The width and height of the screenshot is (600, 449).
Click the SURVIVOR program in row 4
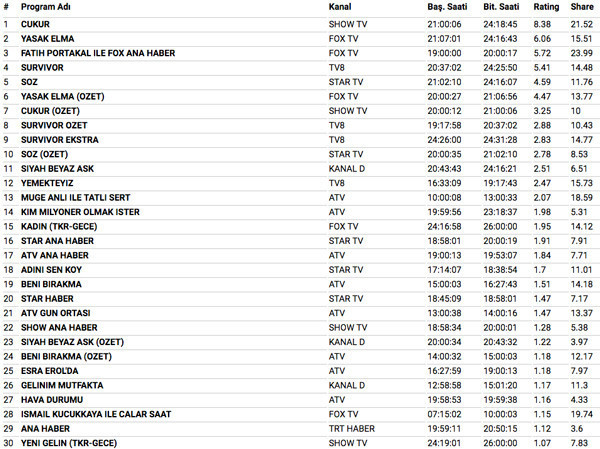(x=42, y=67)
